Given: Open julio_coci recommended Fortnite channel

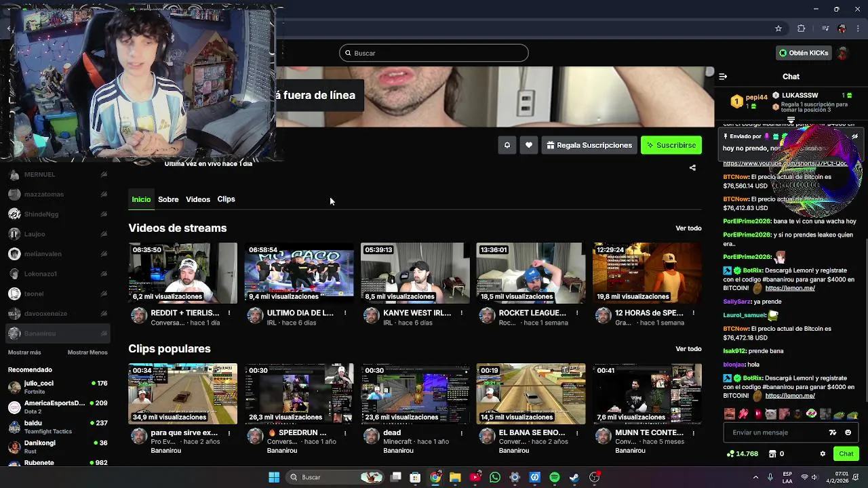Looking at the screenshot, I should tap(58, 388).
